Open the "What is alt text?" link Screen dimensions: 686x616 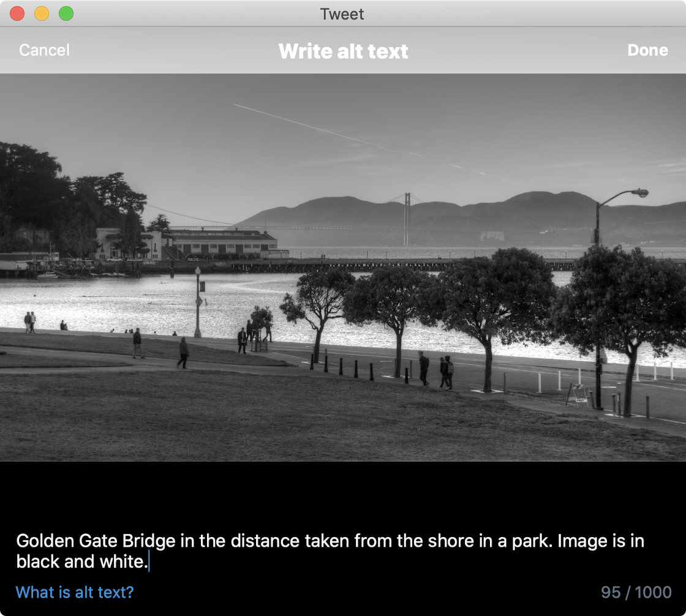tap(74, 592)
